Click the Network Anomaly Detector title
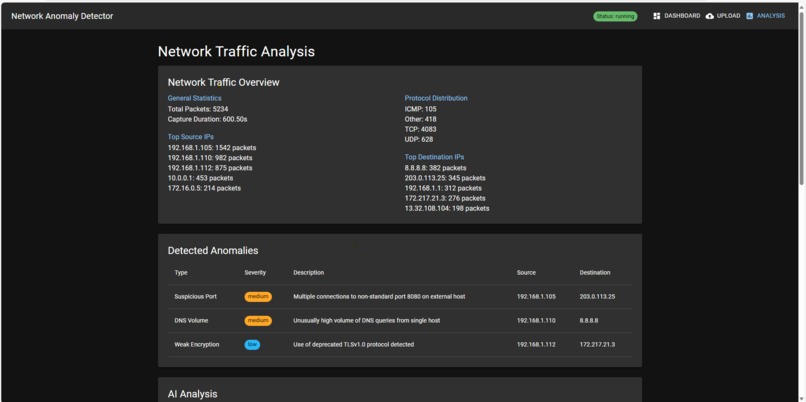 (x=62, y=16)
